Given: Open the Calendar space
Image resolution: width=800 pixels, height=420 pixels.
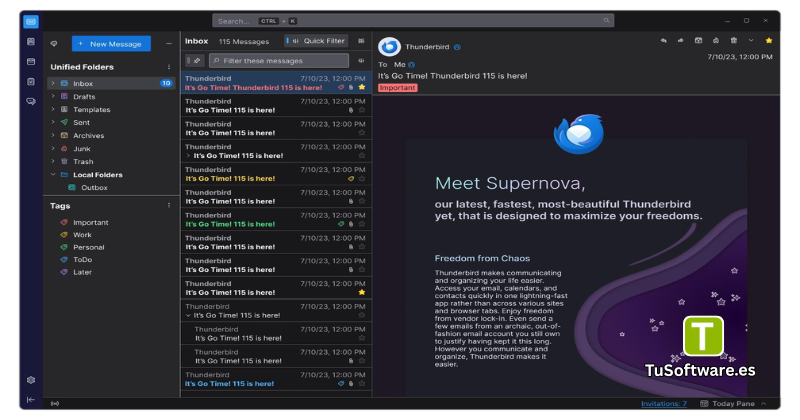Looking at the screenshot, I should click(31, 62).
